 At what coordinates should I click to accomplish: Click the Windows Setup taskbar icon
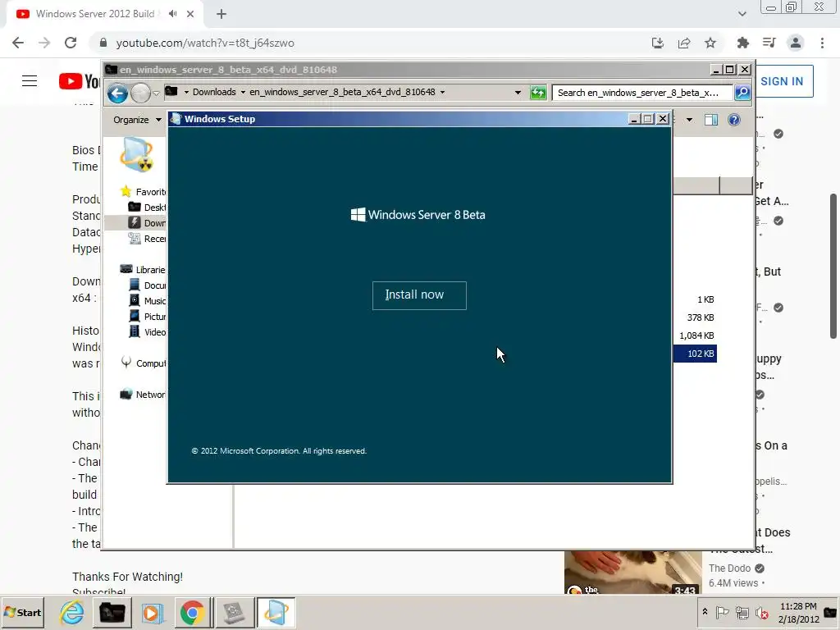(276, 612)
